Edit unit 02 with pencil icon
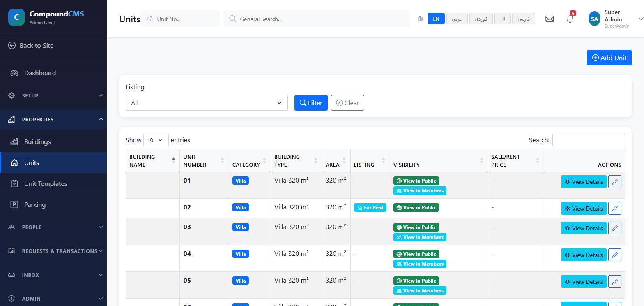The height and width of the screenshot is (306, 644). (615, 208)
